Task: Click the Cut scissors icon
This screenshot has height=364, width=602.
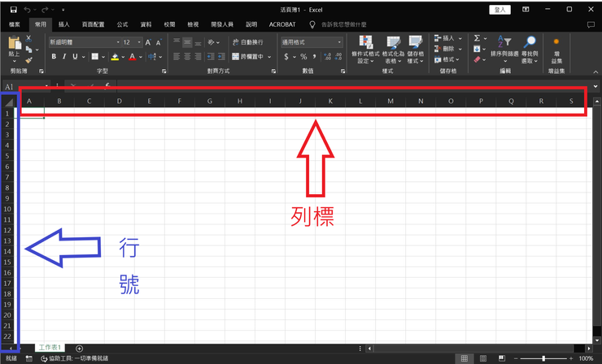Action: tap(28, 38)
